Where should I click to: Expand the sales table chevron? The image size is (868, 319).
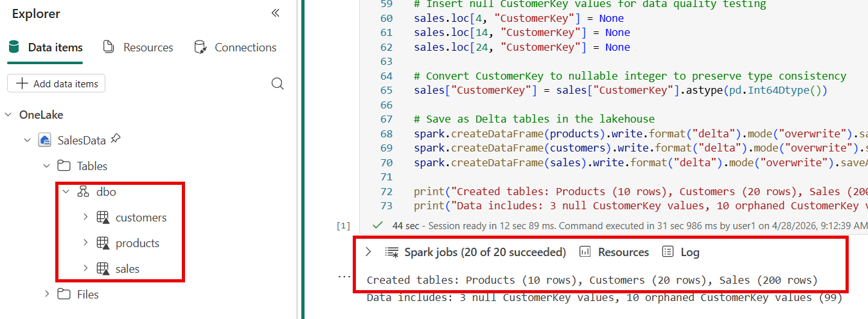[85, 268]
